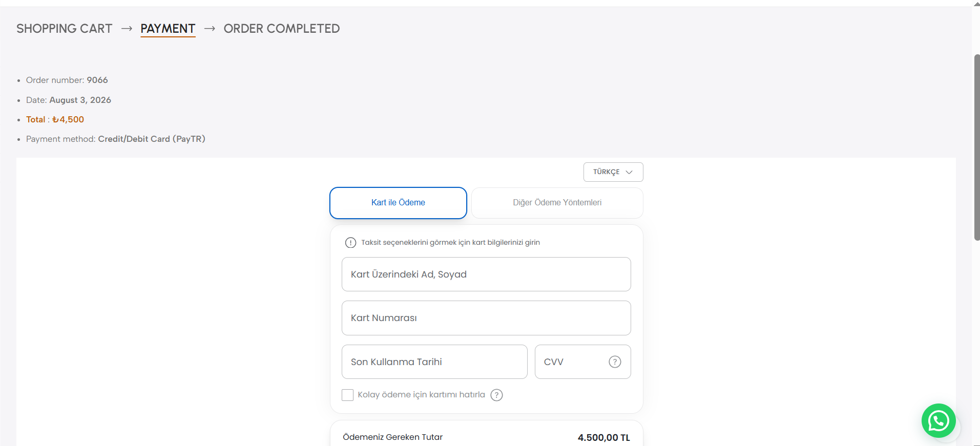
Task: Open WhatsApp chat floating icon
Action: click(939, 421)
